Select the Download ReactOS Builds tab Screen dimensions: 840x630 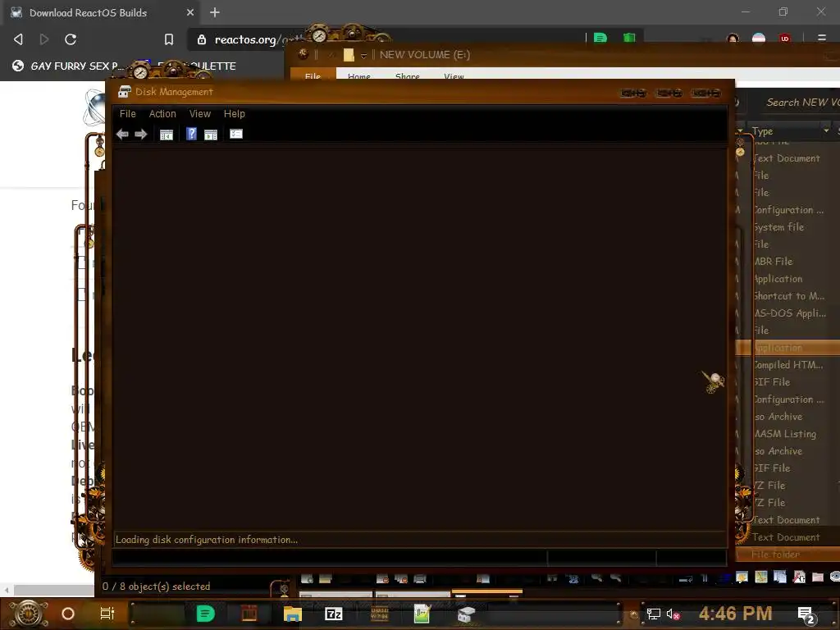102,12
